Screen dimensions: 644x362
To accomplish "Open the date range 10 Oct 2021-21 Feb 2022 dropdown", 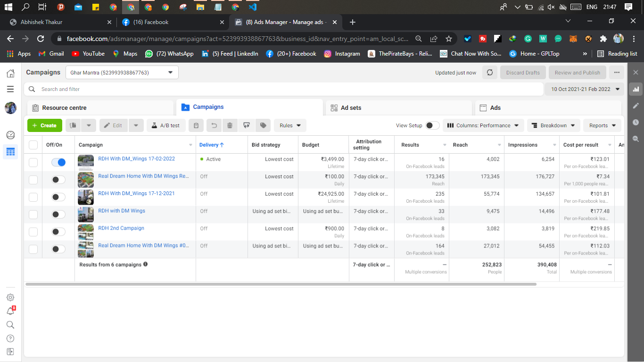I will 585,89.
